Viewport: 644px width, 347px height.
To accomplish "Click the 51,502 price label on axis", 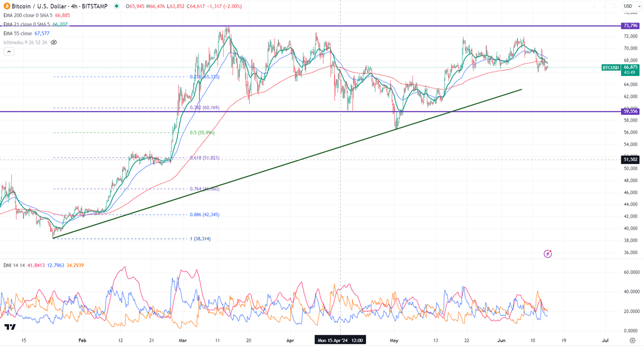I will coord(630,159).
